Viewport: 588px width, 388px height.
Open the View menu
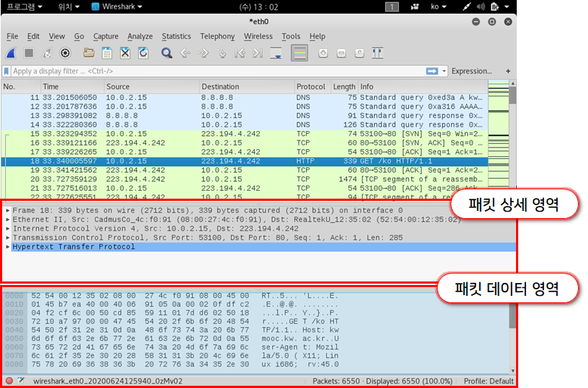tap(57, 37)
